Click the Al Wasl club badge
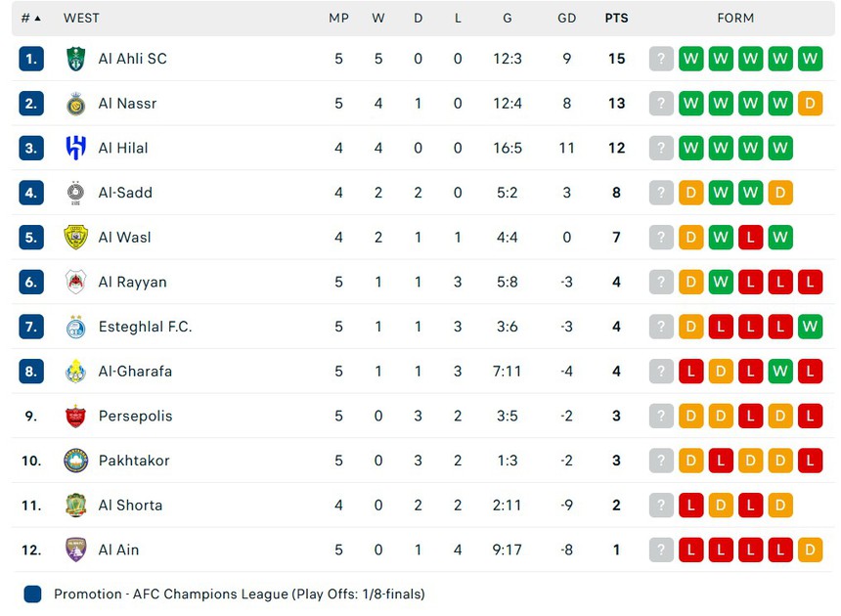This screenshot has height=616, width=841. click(x=76, y=238)
